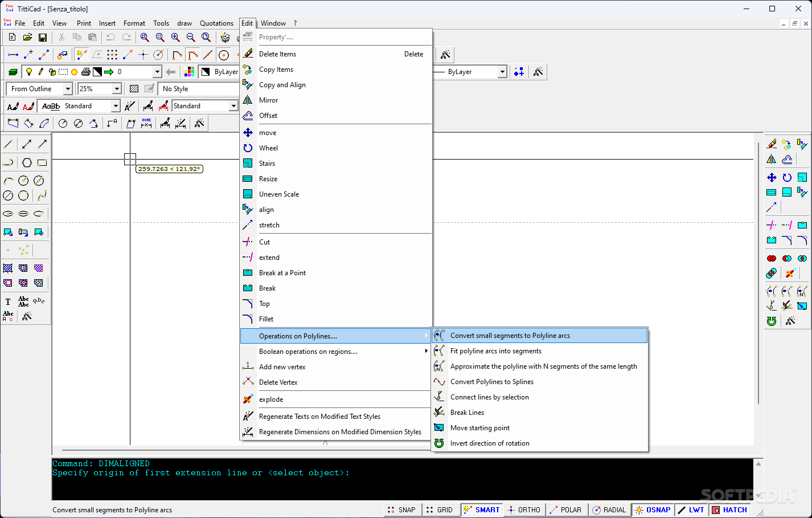Viewport: 812px width, 518px height.
Task: Click the New document icon
Action: [x=12, y=37]
